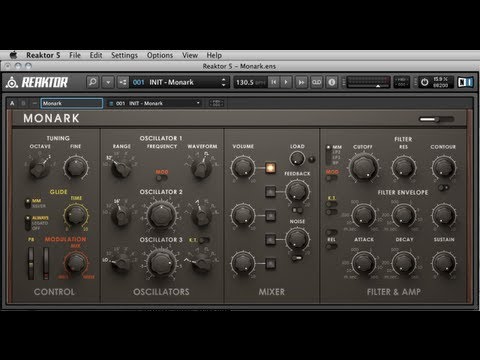The width and height of the screenshot is (480, 360).
Task: Toggle the Oscillator 1 MOD switch
Action: coord(162,178)
